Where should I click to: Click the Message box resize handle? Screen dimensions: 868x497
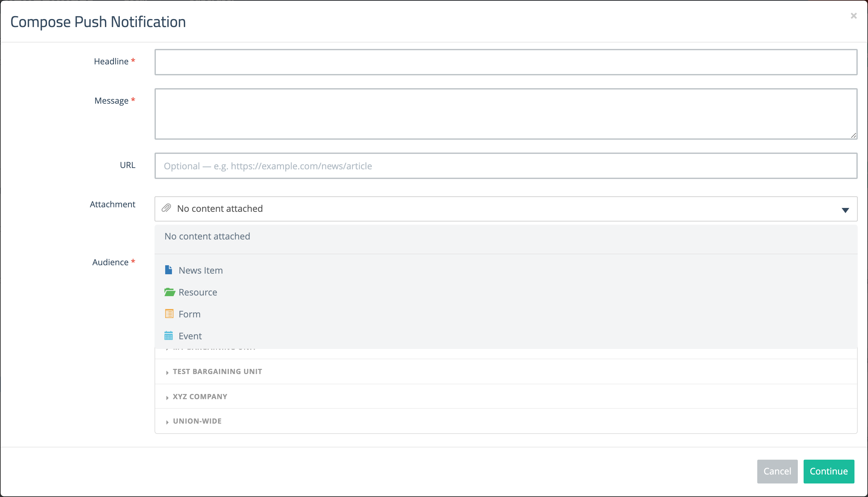pos(853,136)
